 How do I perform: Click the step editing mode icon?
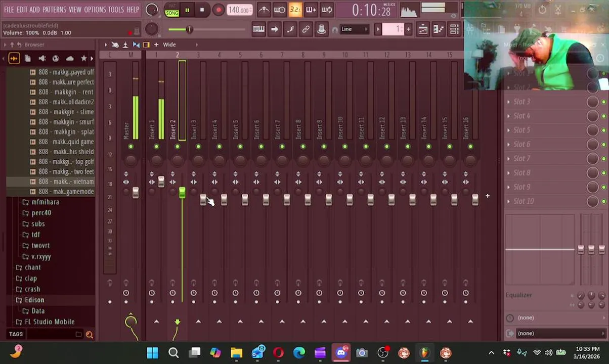(x=290, y=29)
